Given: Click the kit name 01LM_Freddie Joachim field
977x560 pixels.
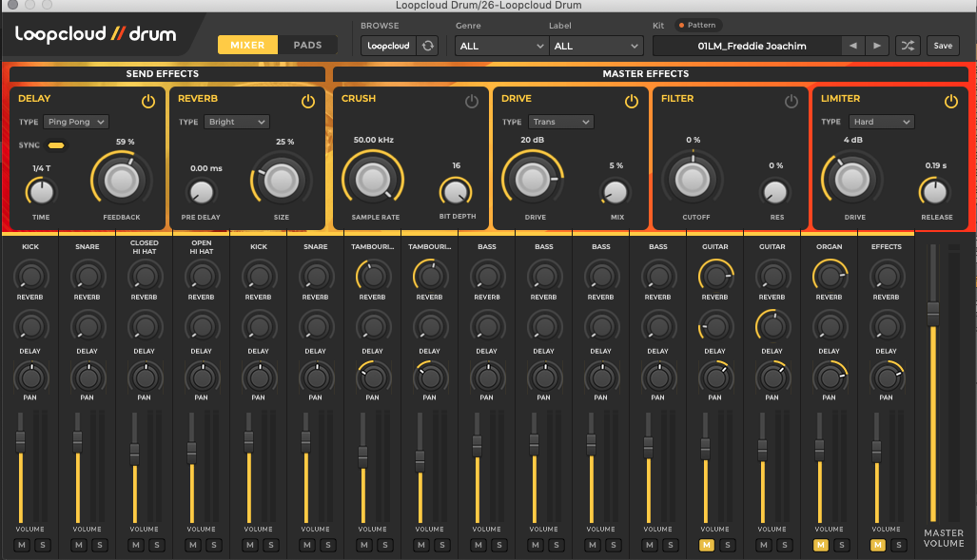Looking at the screenshot, I should (x=747, y=46).
